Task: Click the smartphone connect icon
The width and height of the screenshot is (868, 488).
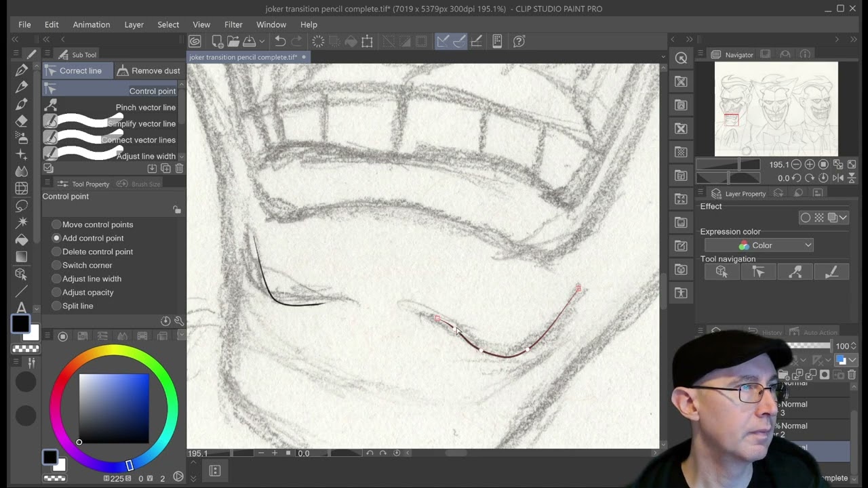Action: (x=497, y=41)
